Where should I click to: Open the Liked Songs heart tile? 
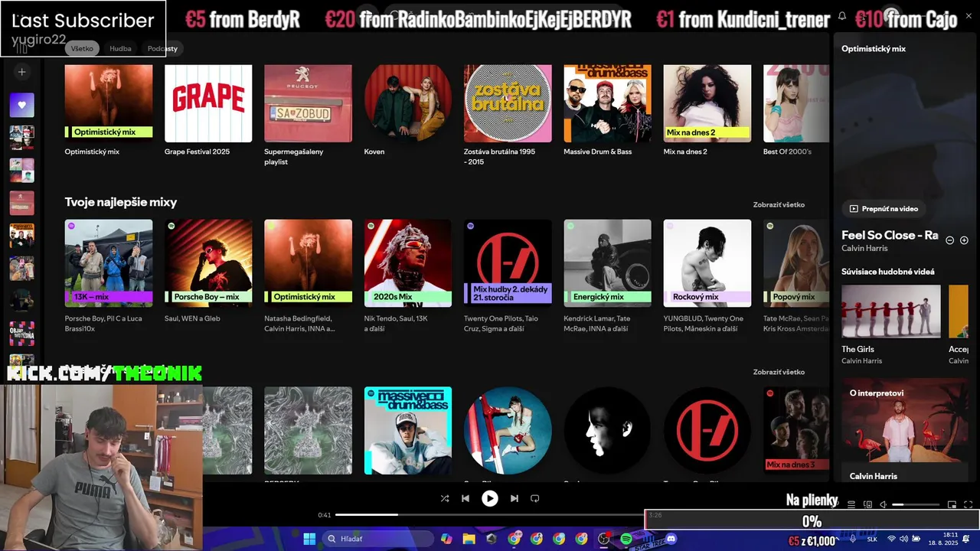point(21,105)
